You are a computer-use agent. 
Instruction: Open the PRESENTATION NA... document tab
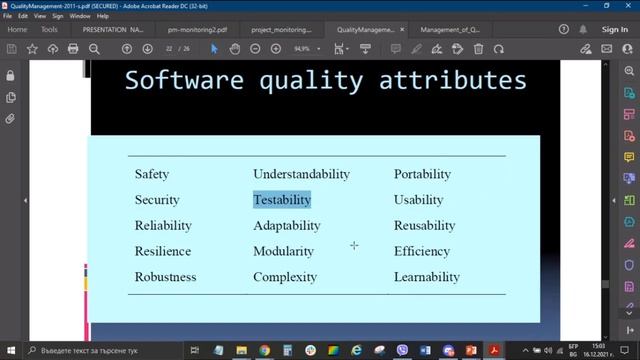pyautogui.click(x=113, y=29)
